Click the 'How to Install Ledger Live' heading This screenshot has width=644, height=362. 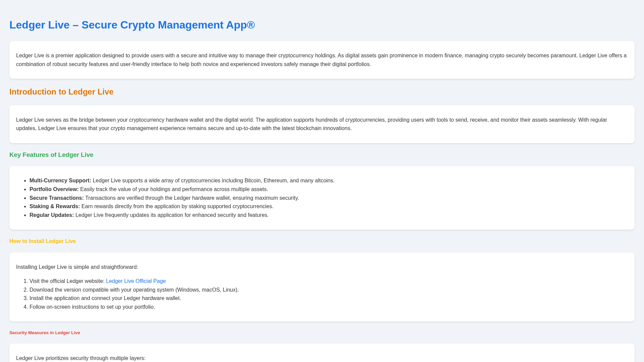[x=43, y=241]
